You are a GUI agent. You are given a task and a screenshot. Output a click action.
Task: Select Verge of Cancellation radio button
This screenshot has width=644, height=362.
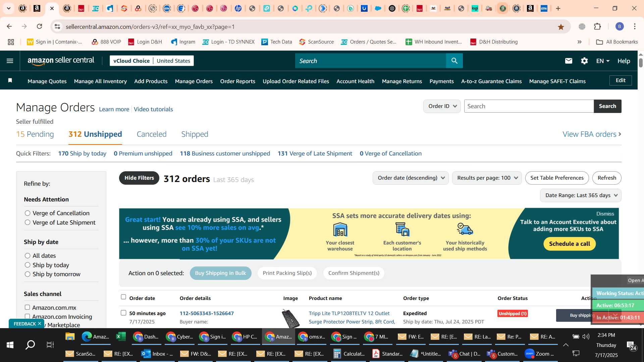(28, 213)
